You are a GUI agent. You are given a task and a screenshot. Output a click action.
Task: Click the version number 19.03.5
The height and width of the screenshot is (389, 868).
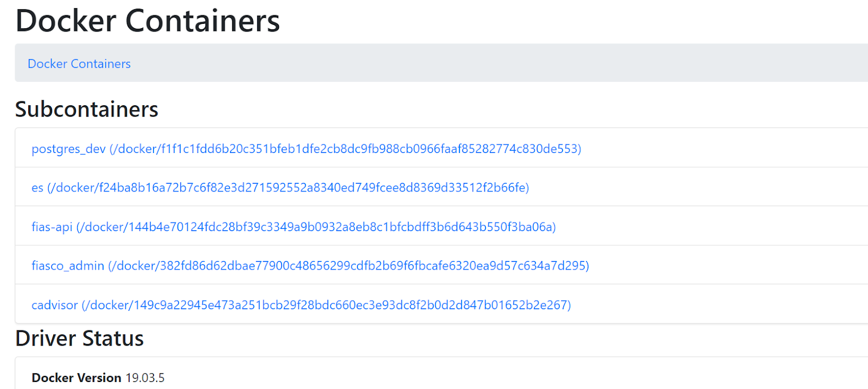[145, 378]
